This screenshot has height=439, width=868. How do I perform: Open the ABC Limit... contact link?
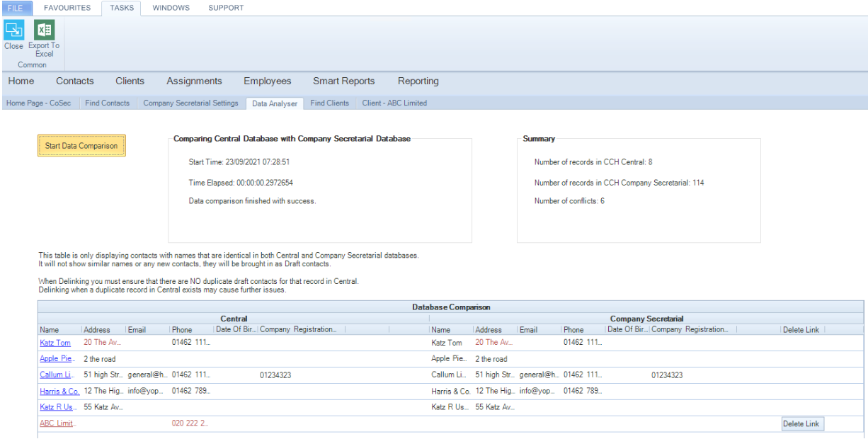coord(58,424)
